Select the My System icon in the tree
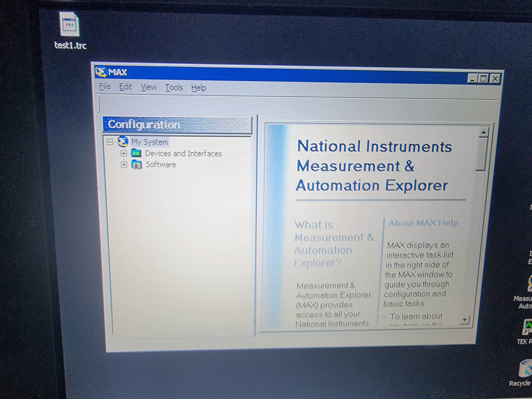532x399 pixels. click(x=123, y=141)
